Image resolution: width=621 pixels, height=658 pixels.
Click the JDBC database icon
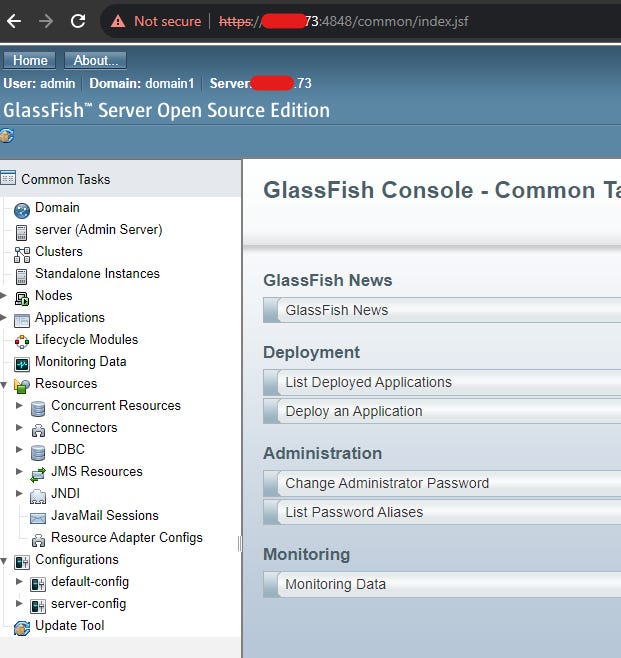point(38,453)
